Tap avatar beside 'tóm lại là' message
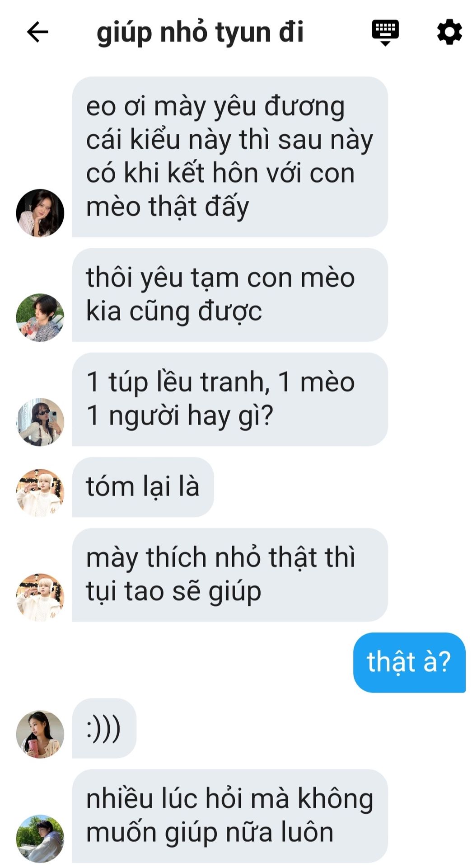Screen dimensions: 472x868 tap(40, 493)
